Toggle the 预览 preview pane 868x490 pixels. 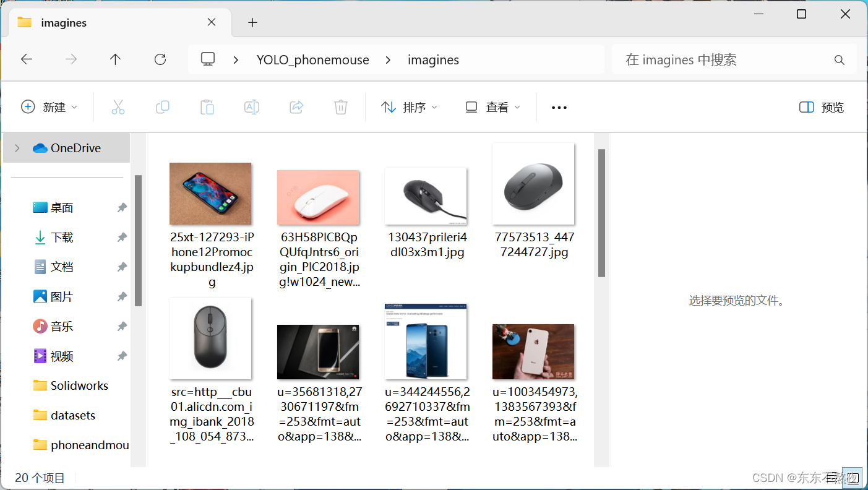click(822, 108)
